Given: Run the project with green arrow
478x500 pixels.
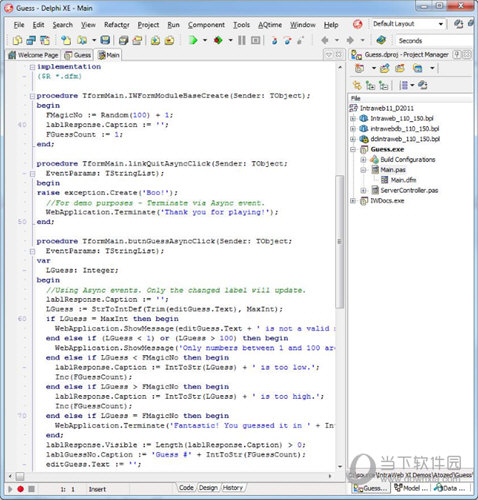Looking at the screenshot, I should [x=193, y=40].
